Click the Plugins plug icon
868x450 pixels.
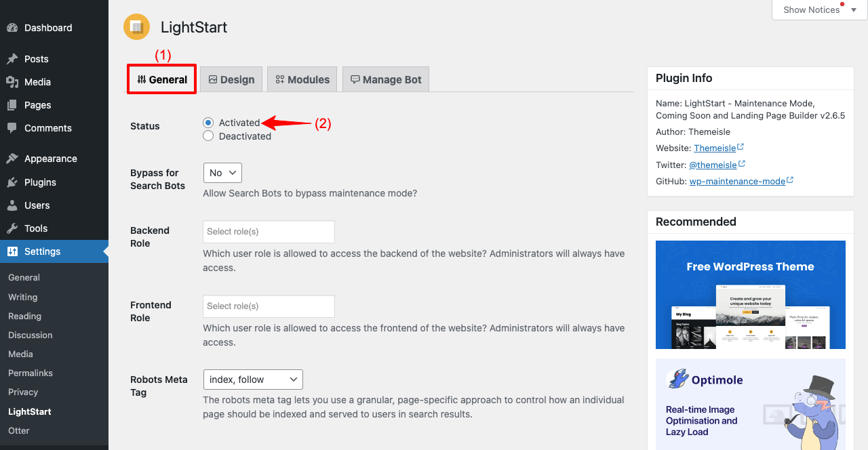click(x=12, y=182)
